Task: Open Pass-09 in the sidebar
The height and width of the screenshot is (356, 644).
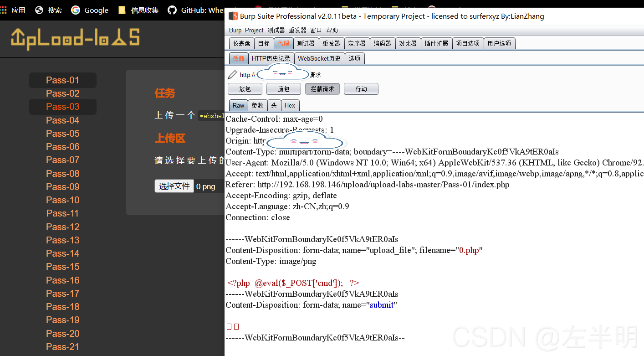Action: pos(63,187)
